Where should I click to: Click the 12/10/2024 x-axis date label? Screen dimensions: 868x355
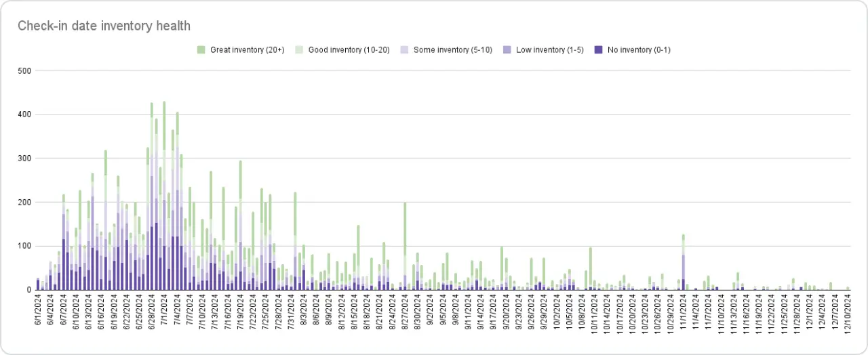pos(848,315)
